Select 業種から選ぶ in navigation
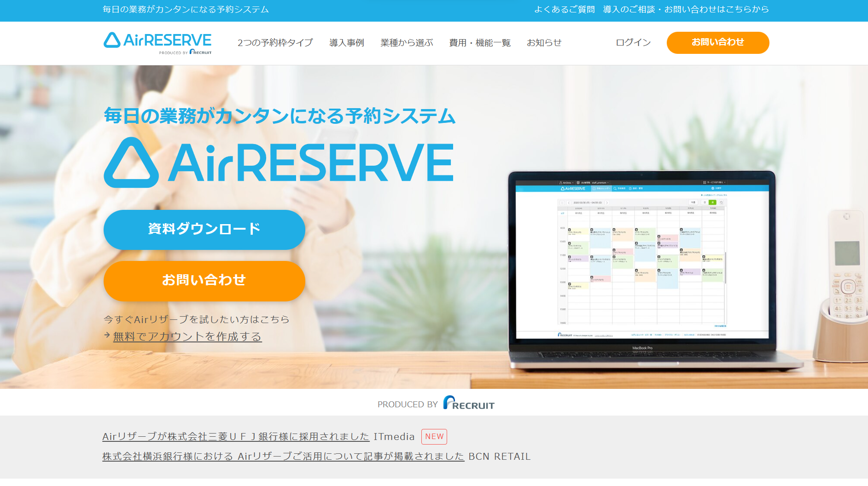 [x=407, y=43]
